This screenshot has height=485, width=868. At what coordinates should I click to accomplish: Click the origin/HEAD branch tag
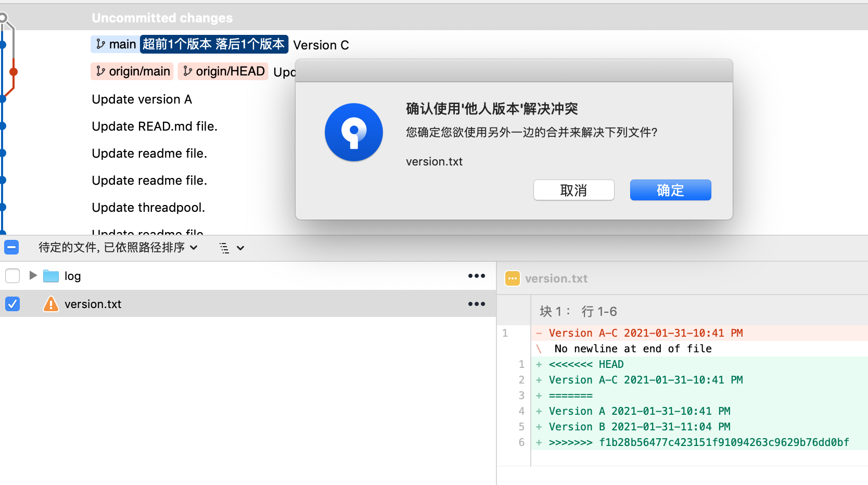pos(223,71)
